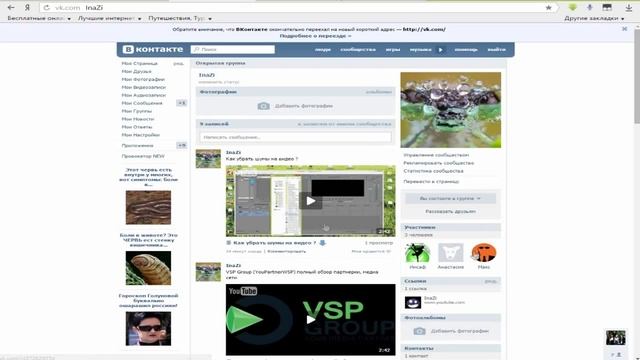
Task: Click the Рассказать друзьям button
Action: click(451, 211)
